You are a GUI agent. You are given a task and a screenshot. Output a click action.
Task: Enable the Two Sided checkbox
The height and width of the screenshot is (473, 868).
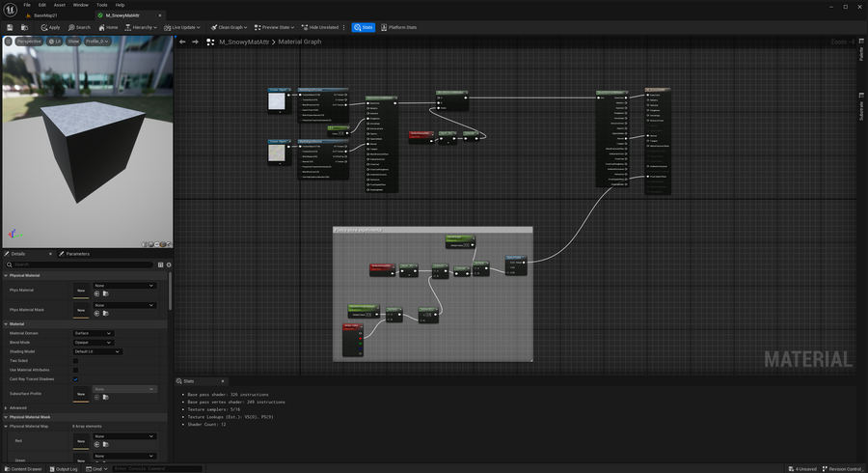[x=76, y=361]
